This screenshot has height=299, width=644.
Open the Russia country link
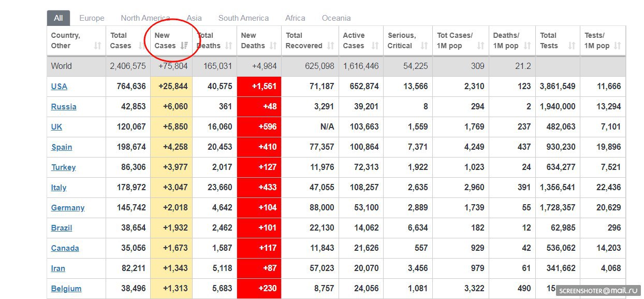(x=64, y=107)
